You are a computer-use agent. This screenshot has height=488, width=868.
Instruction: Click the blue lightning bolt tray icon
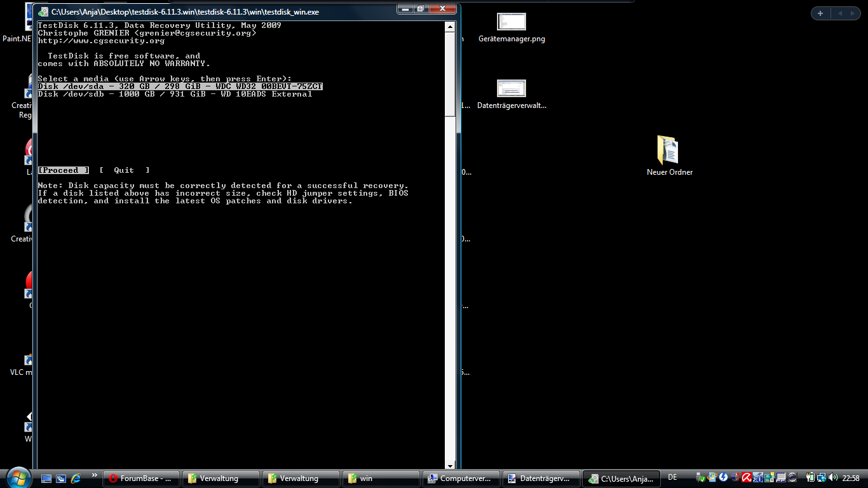pyautogui.click(x=724, y=477)
